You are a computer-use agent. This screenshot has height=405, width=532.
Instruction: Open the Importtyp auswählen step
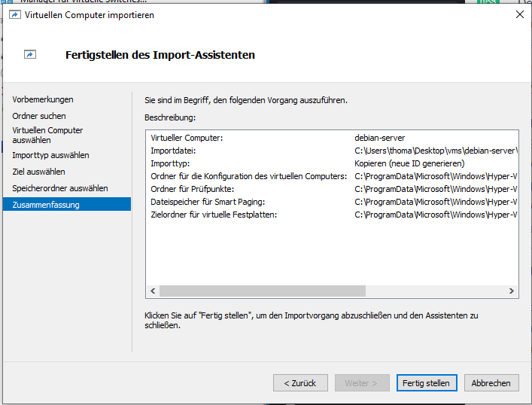coord(50,155)
